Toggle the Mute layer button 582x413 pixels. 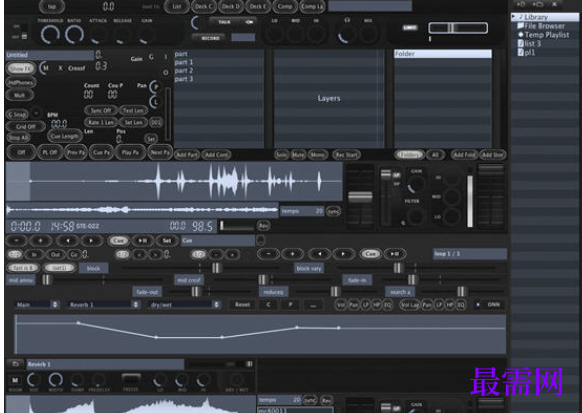click(x=298, y=155)
